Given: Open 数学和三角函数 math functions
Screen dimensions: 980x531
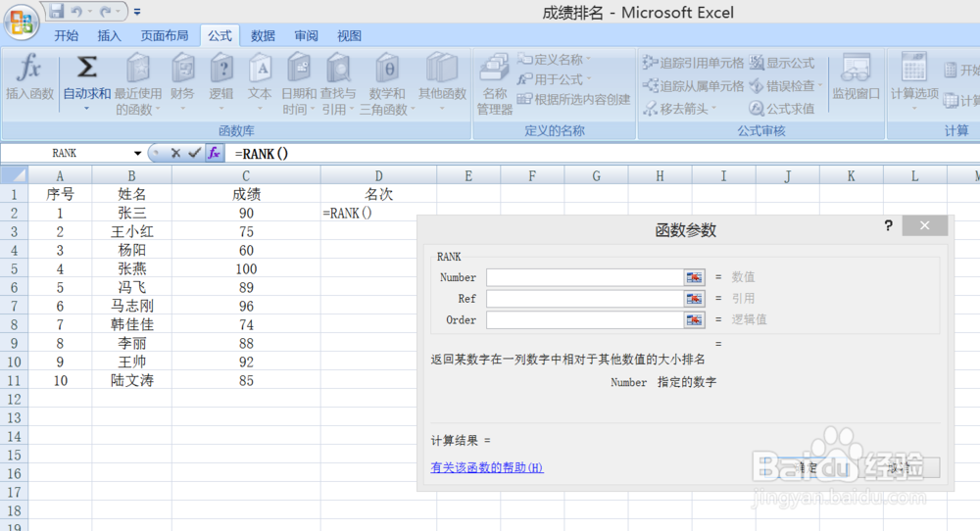Looking at the screenshot, I should coord(387,84).
